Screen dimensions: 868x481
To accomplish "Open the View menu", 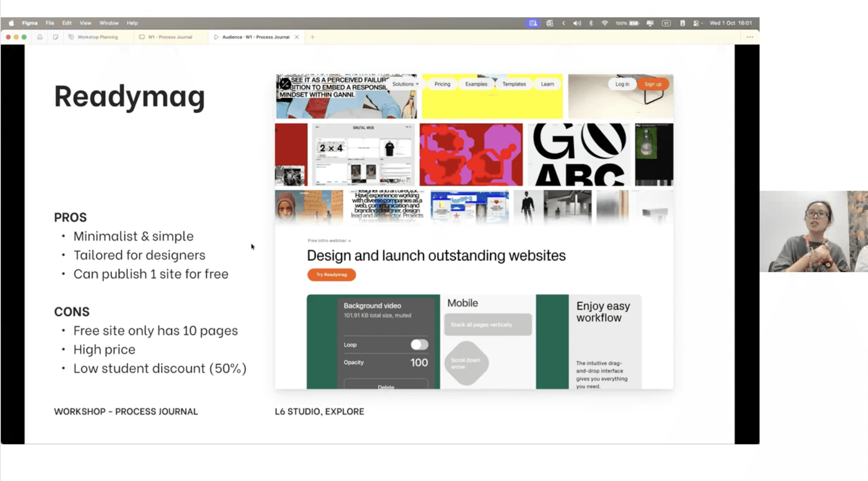I will point(85,23).
